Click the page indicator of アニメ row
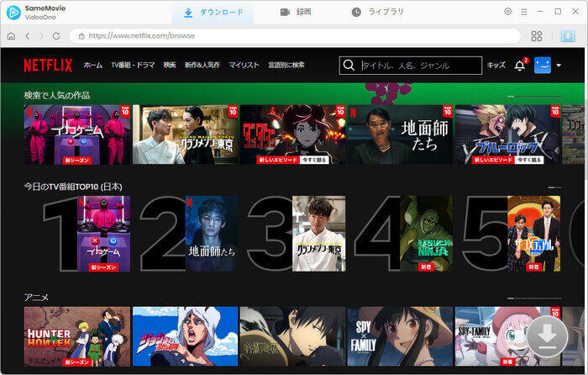This screenshot has height=375, width=588. [534, 298]
